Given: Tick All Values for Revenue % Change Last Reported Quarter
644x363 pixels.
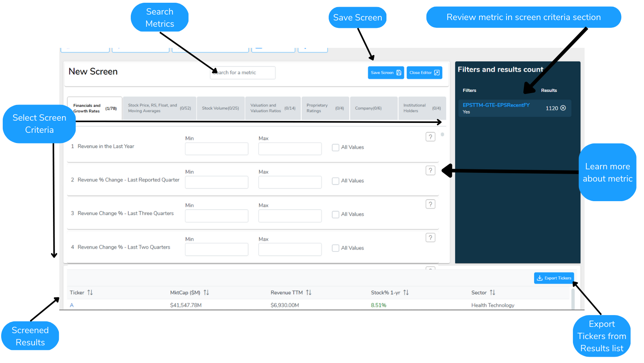Looking at the screenshot, I should click(335, 181).
